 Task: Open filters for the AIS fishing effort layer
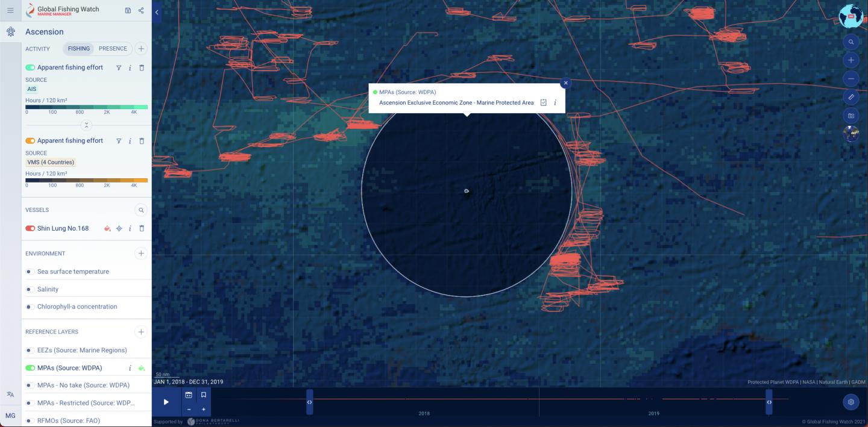[x=118, y=67]
